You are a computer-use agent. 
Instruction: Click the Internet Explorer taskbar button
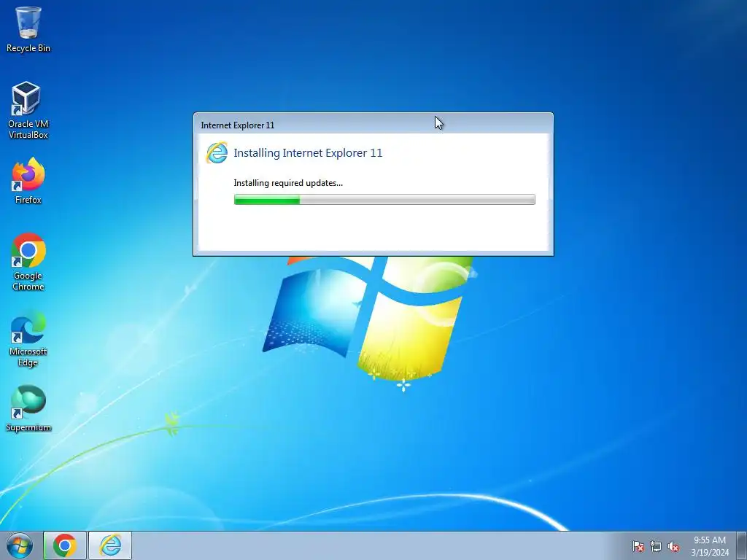(x=110, y=545)
